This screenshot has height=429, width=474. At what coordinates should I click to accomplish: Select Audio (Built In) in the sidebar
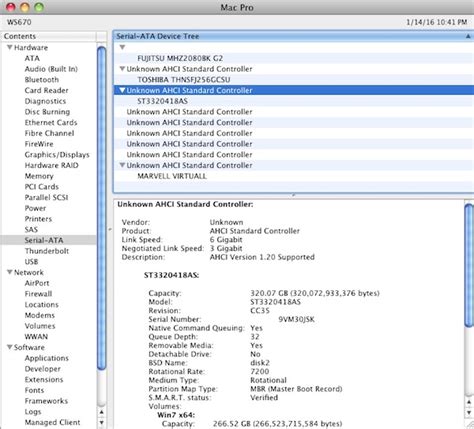click(x=51, y=69)
